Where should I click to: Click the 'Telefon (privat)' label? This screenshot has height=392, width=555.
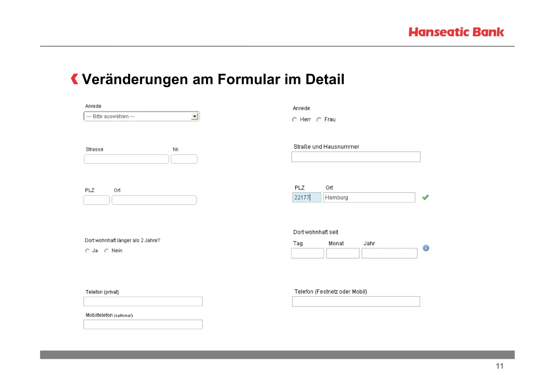tap(102, 292)
